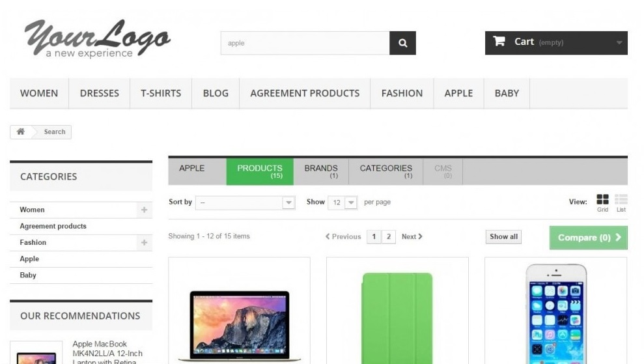
Task: Switch to List view icon
Action: tap(621, 199)
